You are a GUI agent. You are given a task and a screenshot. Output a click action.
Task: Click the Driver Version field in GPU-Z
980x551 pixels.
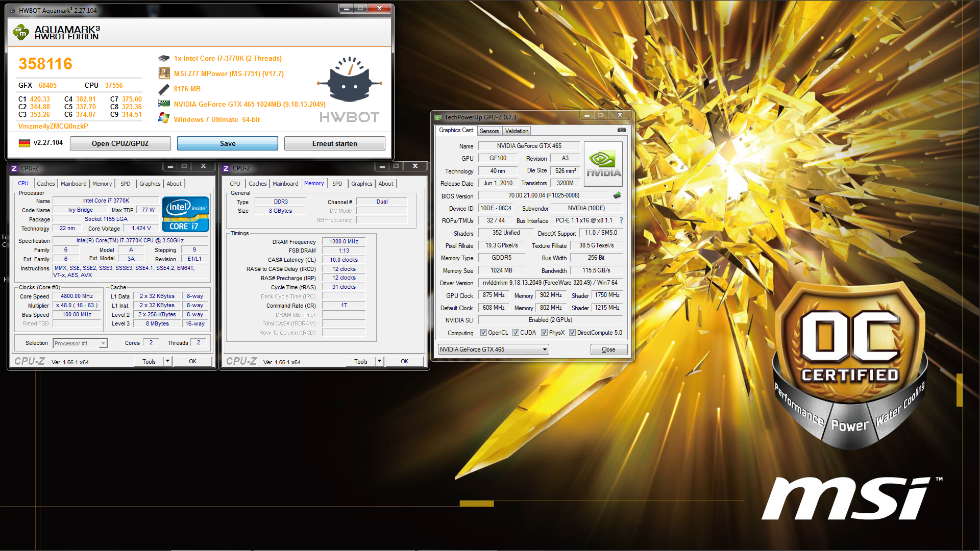550,283
